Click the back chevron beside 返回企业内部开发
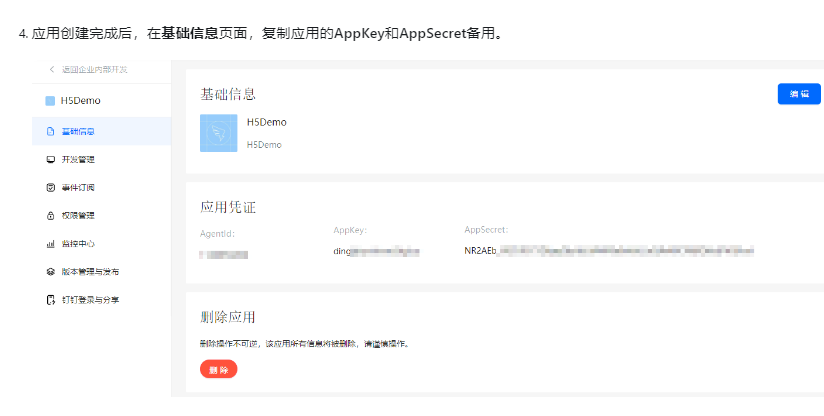Screen dimensions: 824x416 (x=52, y=69)
